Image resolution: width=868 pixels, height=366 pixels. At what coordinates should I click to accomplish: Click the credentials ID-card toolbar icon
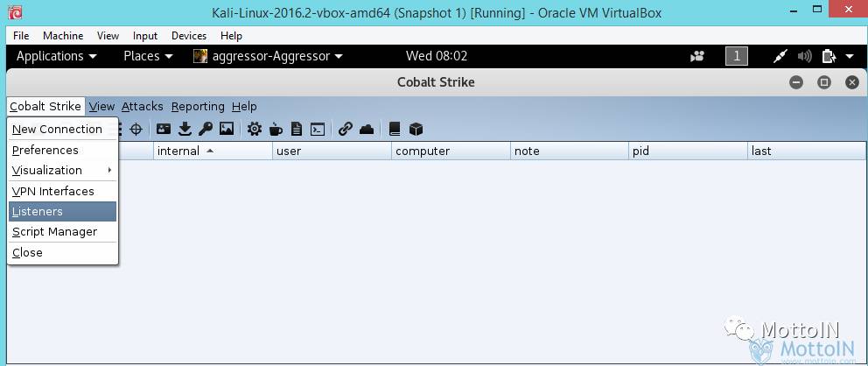coord(164,129)
